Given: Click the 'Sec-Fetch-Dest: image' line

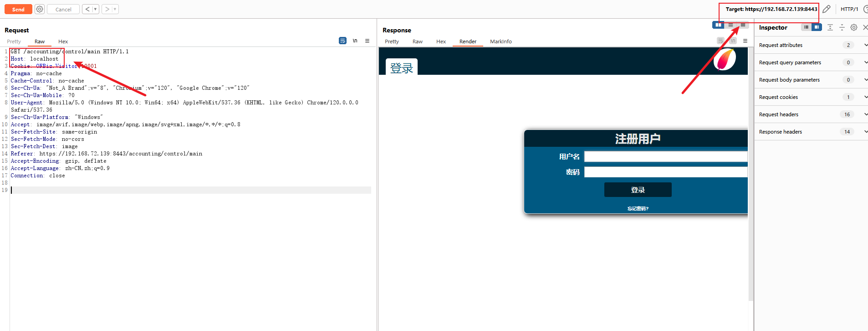Looking at the screenshot, I should point(44,146).
